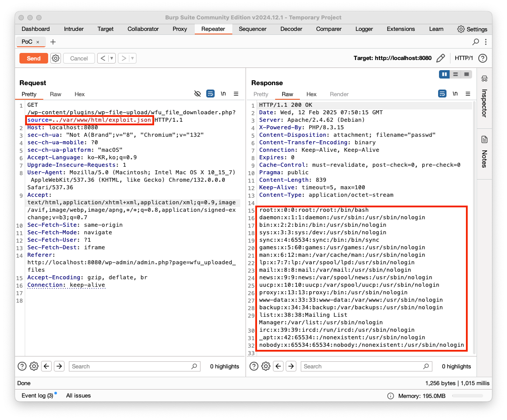507x420 pixels.
Task: Switch to the Logger tab
Action: tap(364, 29)
